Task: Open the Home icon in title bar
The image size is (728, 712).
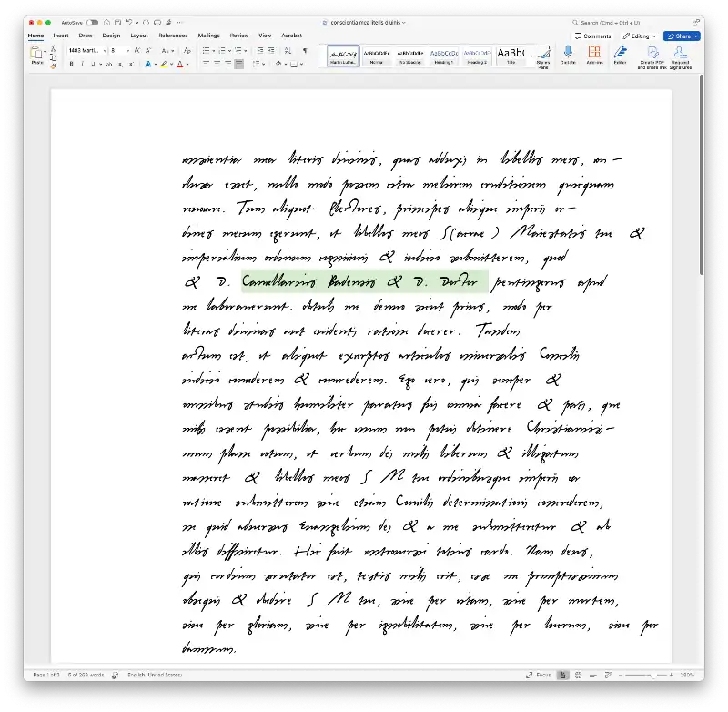Action: (x=106, y=22)
